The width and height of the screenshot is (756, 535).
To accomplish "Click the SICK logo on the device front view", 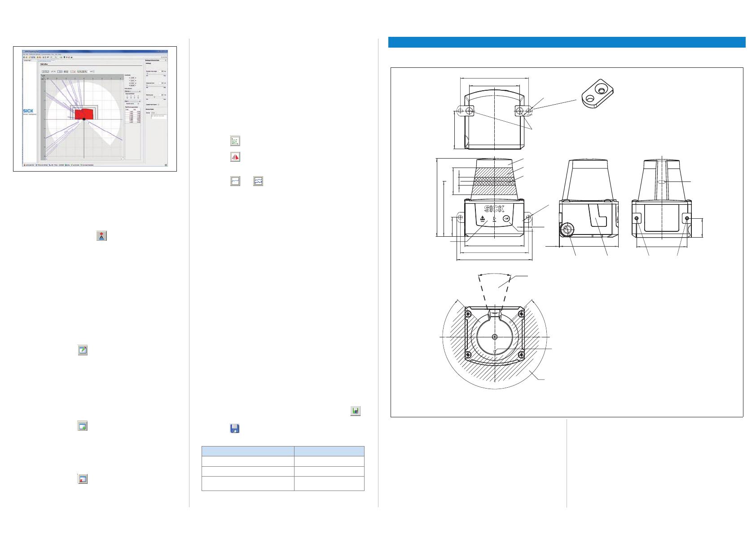I will 494,208.
